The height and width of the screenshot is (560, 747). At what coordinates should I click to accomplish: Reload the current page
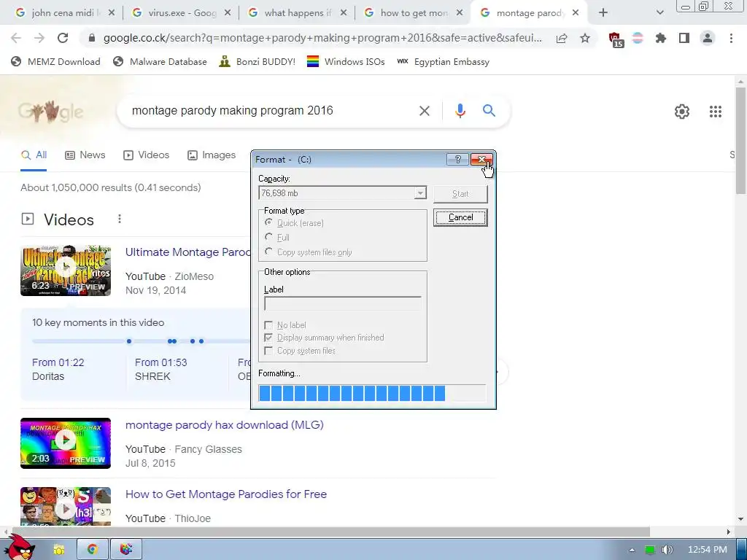tap(63, 38)
